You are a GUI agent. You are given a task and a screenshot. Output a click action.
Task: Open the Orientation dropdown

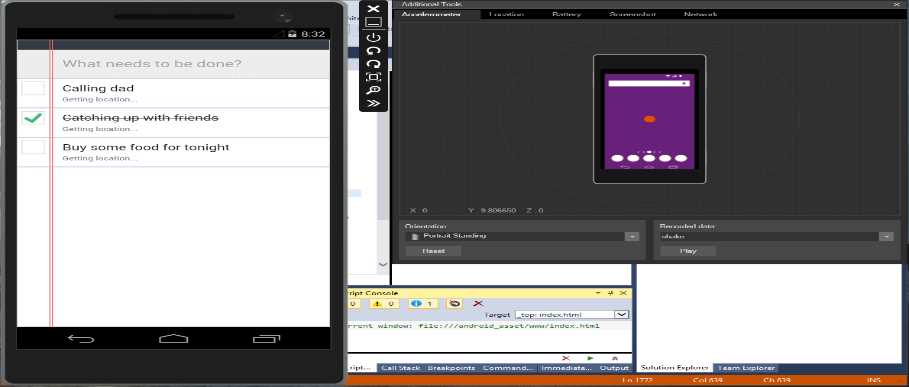coord(632,236)
